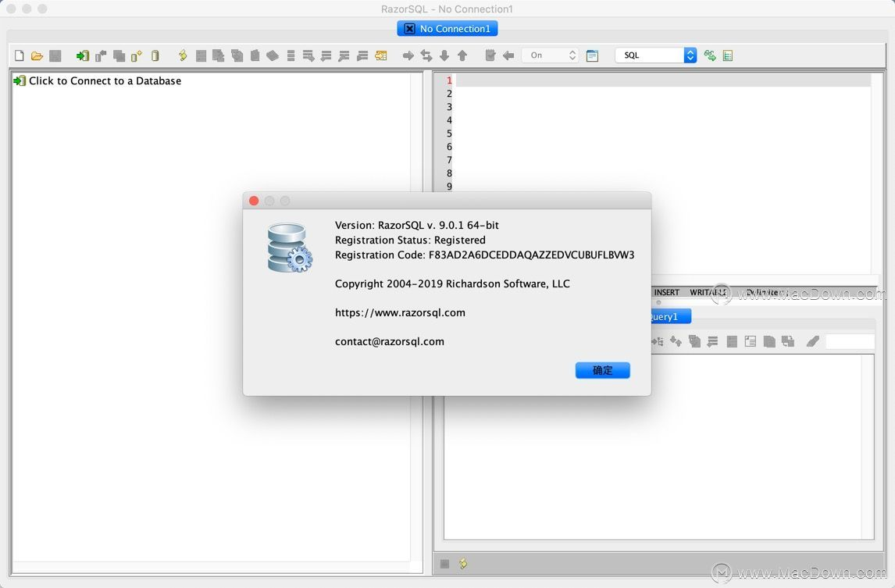Image resolution: width=895 pixels, height=588 pixels.
Task: Click the https://www.razorsql.com text
Action: 400,312
